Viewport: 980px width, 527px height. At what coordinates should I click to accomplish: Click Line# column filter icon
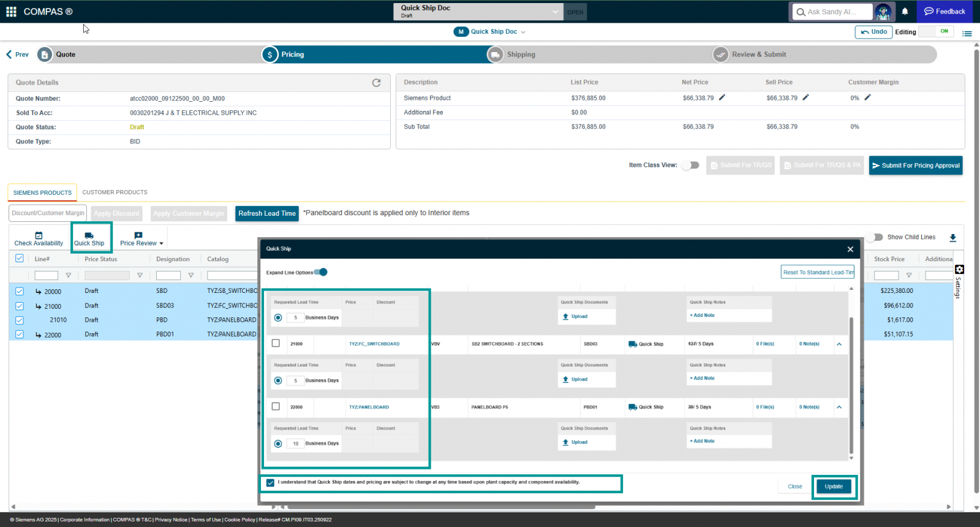click(x=68, y=276)
